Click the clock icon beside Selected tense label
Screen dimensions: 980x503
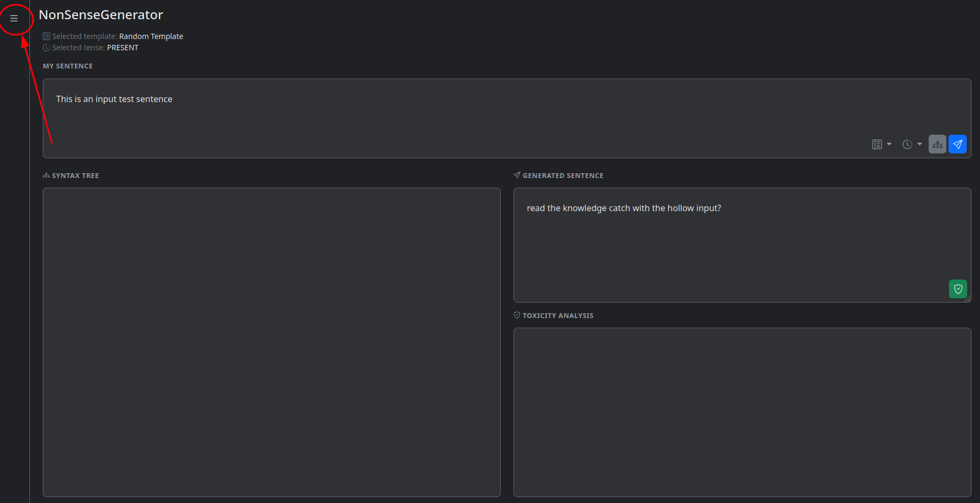pyautogui.click(x=46, y=48)
